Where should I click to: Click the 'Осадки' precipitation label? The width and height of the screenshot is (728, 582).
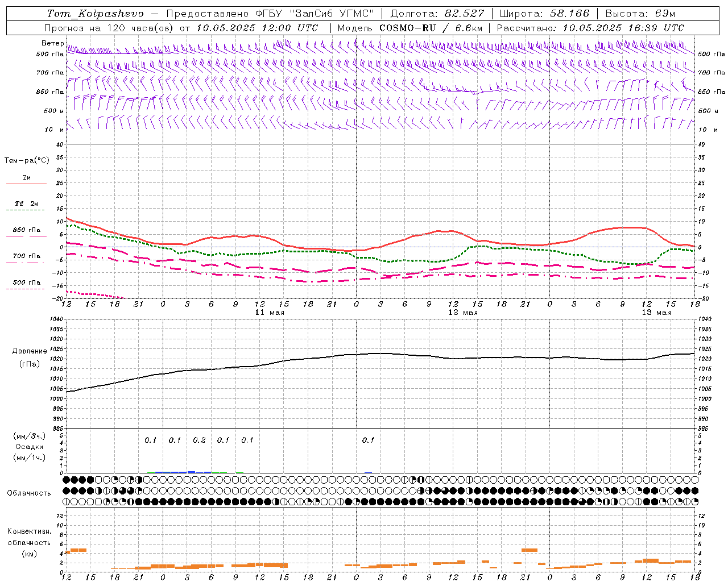30,447
